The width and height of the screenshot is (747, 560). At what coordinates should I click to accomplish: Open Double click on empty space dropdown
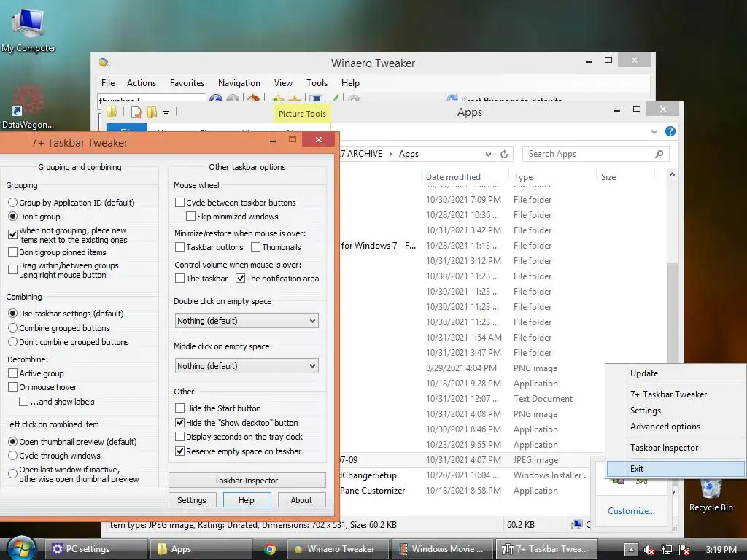247,321
